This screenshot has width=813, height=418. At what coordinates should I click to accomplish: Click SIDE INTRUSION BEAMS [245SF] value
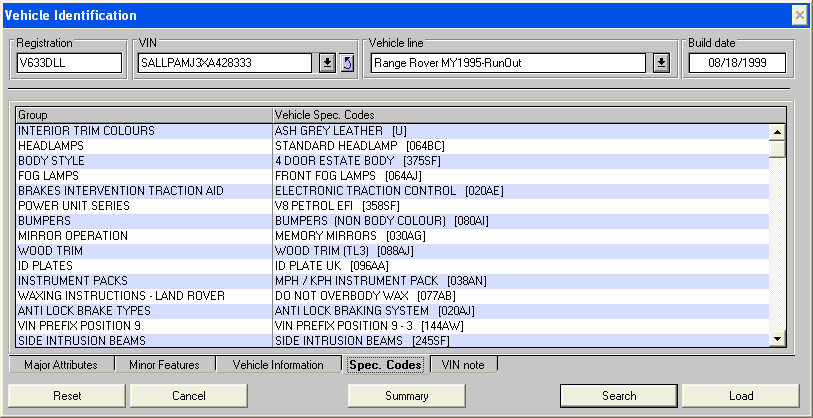[362, 341]
